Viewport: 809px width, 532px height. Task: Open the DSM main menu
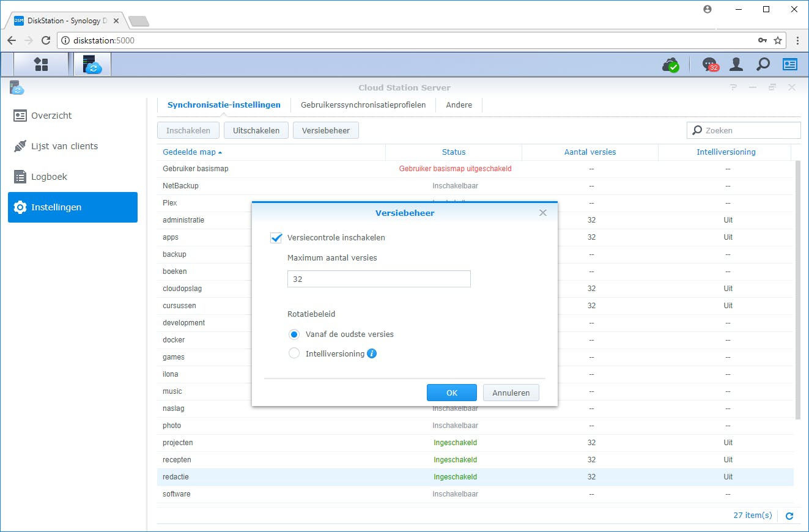tap(40, 64)
